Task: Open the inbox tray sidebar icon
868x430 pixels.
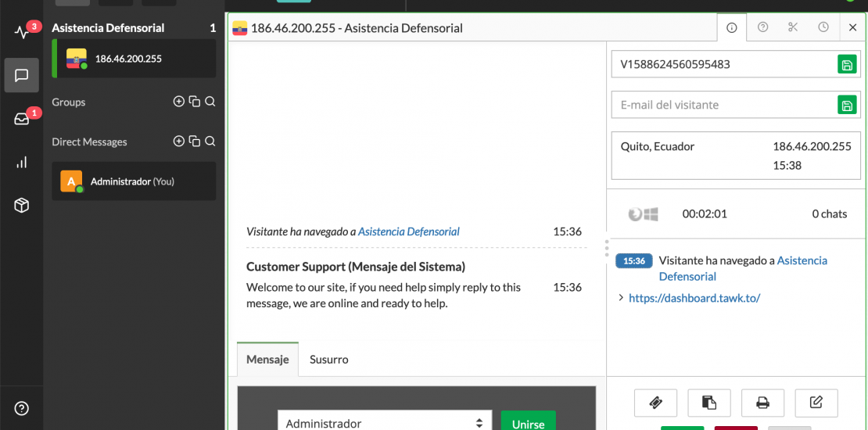Action: [22, 119]
